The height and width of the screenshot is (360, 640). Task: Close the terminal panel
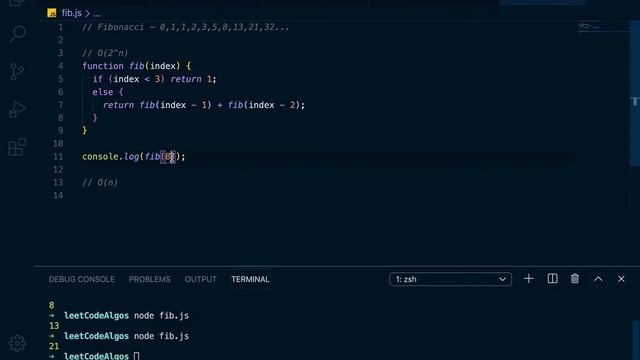coord(621,279)
